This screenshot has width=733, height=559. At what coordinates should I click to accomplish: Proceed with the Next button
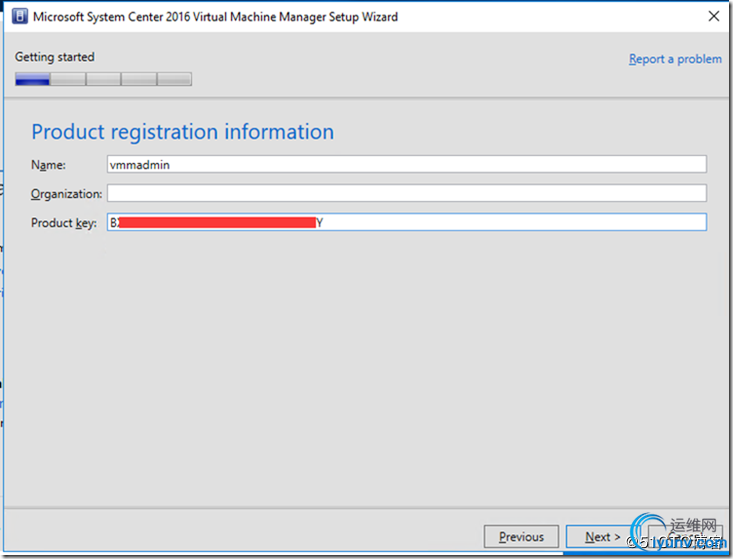pyautogui.click(x=598, y=537)
